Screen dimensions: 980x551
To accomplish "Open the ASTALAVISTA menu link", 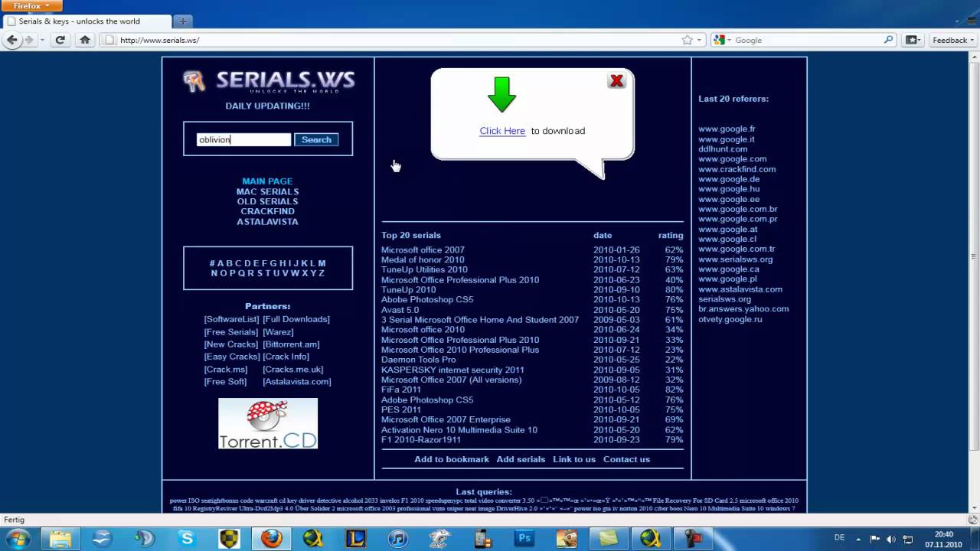I will point(267,221).
